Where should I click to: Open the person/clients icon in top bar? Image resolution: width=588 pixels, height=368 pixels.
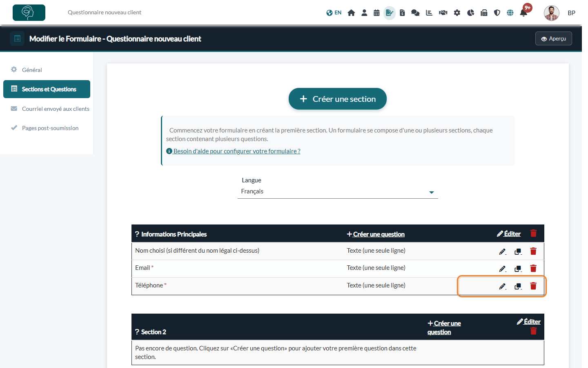pos(364,13)
